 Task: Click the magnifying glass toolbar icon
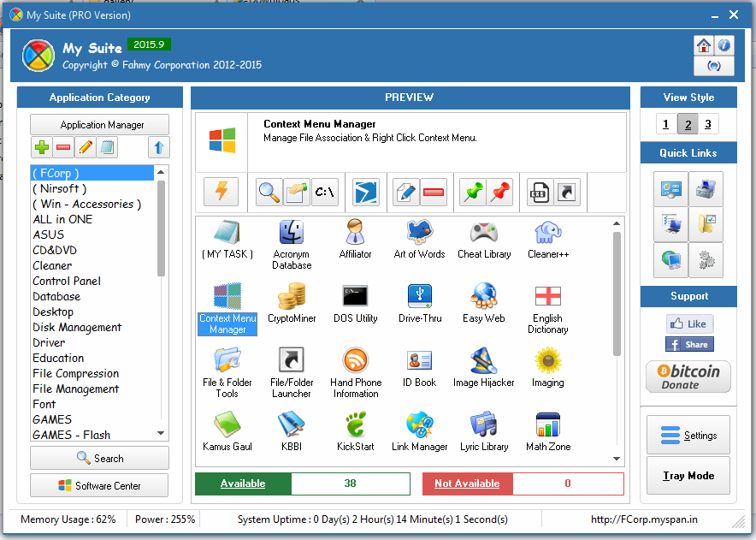(x=269, y=192)
